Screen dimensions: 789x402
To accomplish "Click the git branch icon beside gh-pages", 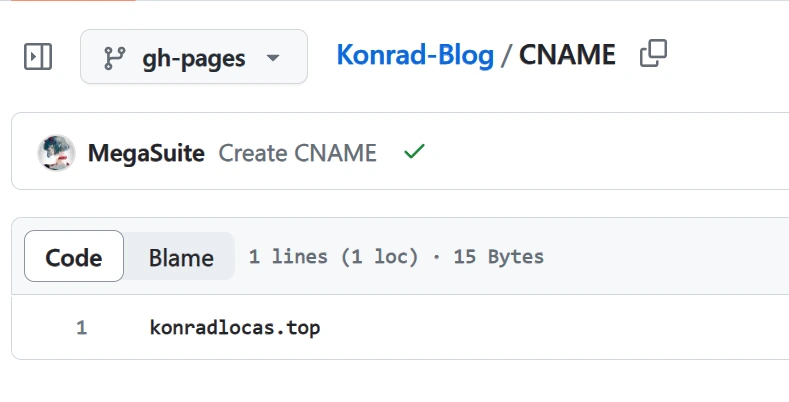I will click(x=116, y=58).
